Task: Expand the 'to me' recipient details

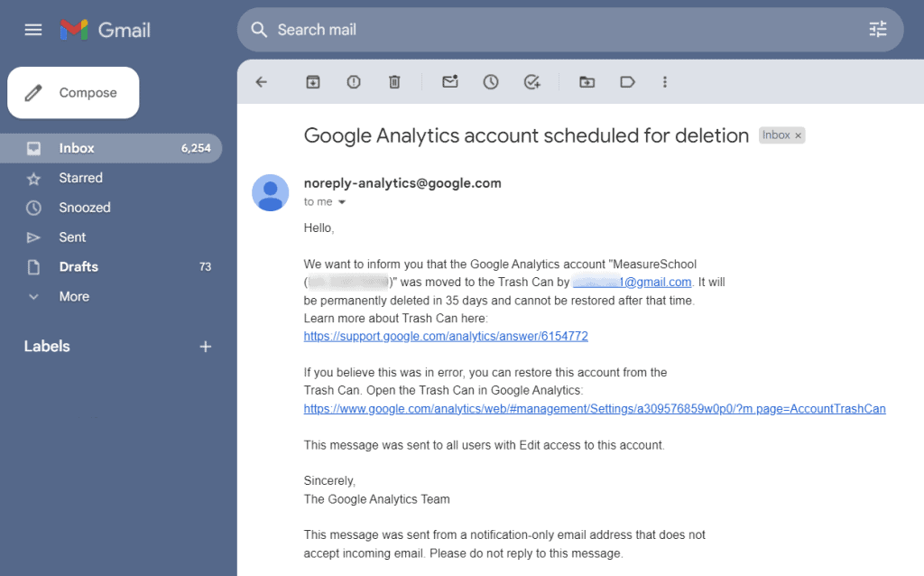Action: click(325, 201)
